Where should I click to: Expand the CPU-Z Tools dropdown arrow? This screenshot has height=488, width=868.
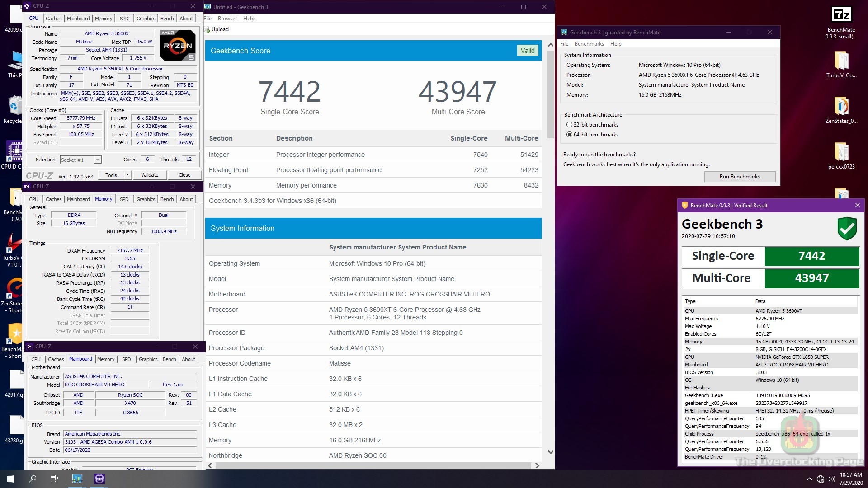pyautogui.click(x=127, y=175)
